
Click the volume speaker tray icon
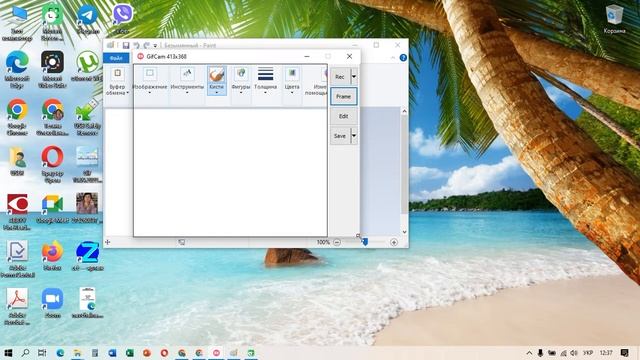click(x=574, y=353)
